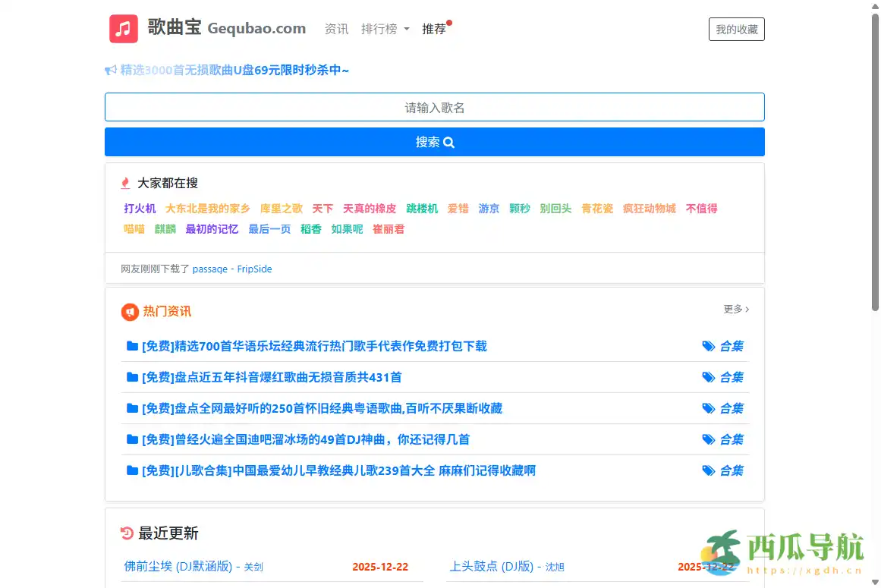Open the 排行榜 dropdown menu
Viewport: 881px width, 588px height.
(x=385, y=28)
